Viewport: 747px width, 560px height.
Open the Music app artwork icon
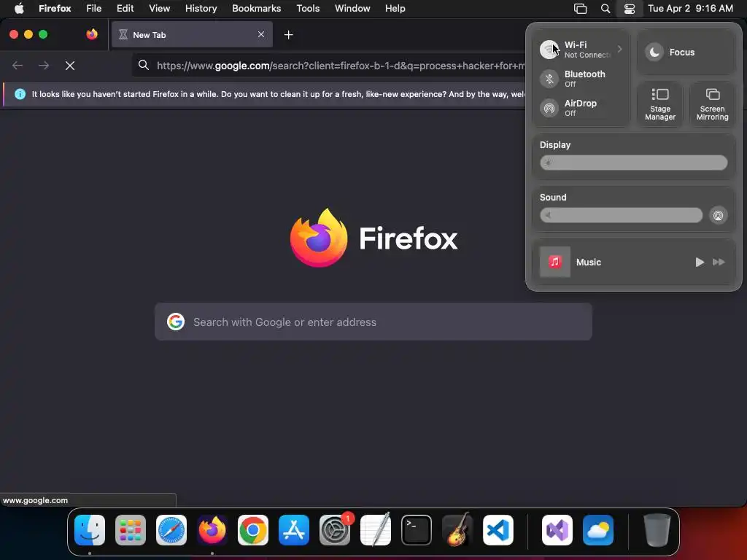tap(554, 262)
